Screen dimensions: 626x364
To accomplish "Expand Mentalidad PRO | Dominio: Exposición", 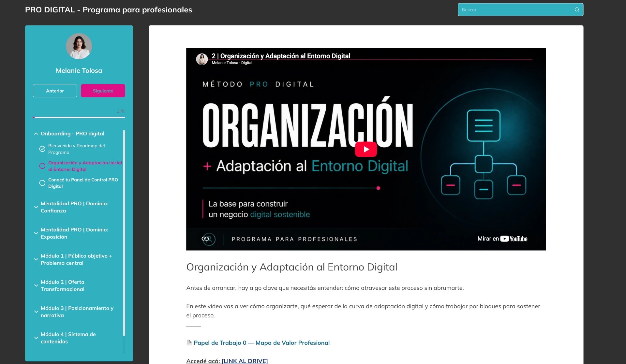I will pyautogui.click(x=36, y=233).
